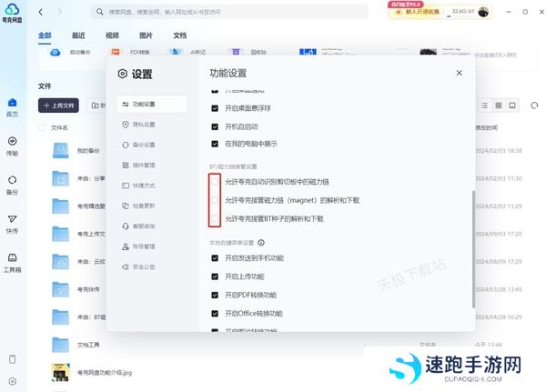Switch to grid view icon
This screenshot has width=546, height=392.
click(499, 106)
